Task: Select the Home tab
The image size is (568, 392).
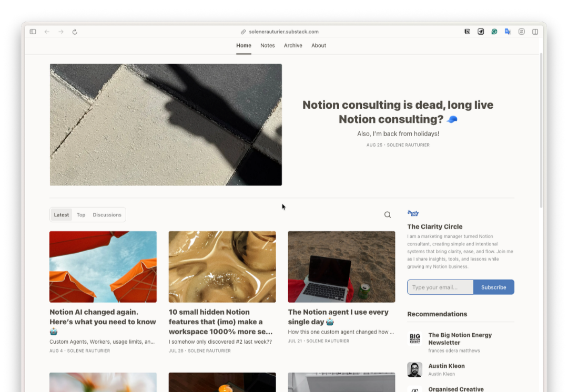Action: click(244, 46)
